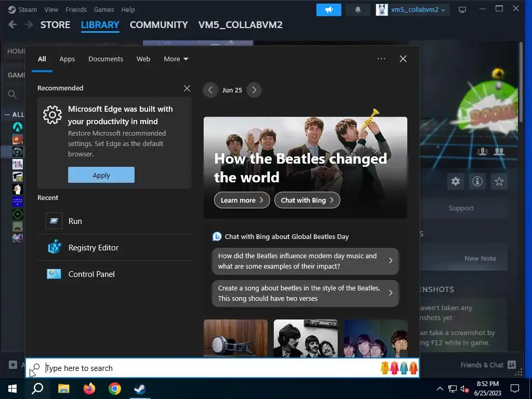Click the Add a Game plus icon

13,365
